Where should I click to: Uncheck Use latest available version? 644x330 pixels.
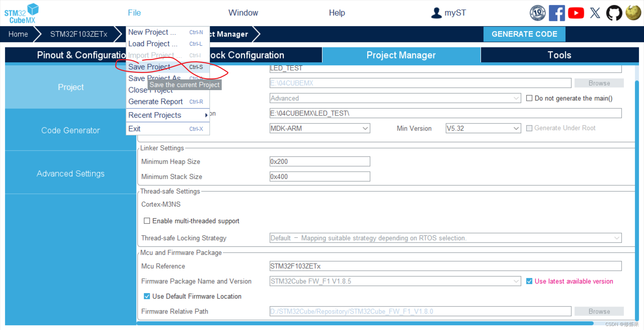[x=529, y=281]
